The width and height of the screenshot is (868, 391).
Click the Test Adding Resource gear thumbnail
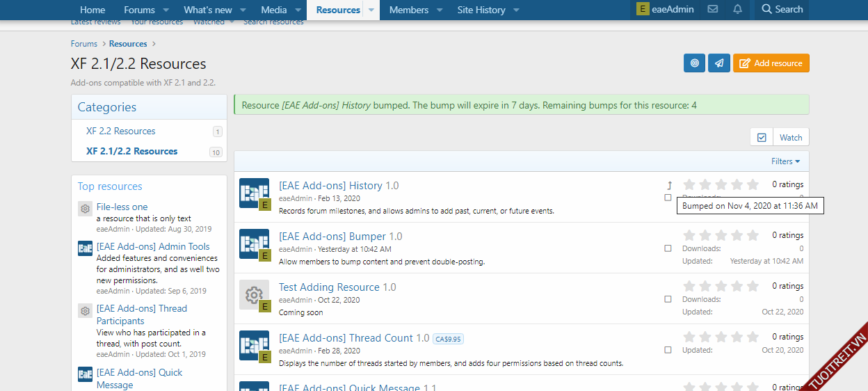[x=254, y=295]
